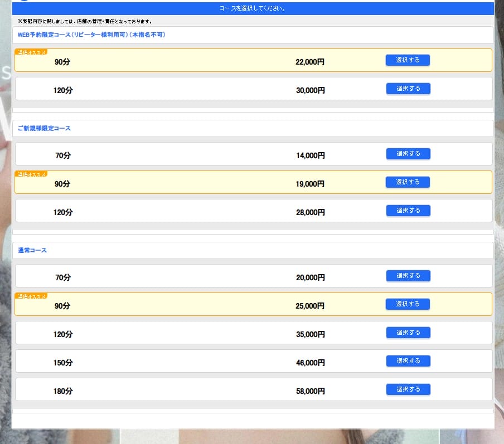This screenshot has width=504, height=444.
Task: Select the 90分 25,000円 course
Action: (408, 304)
